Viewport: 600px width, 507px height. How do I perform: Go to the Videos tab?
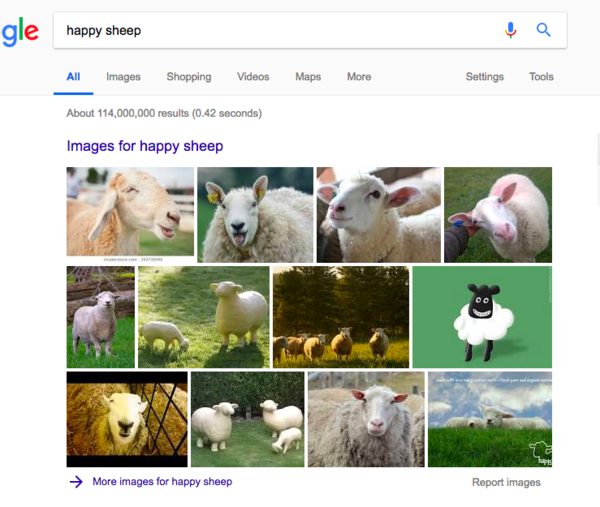pyautogui.click(x=253, y=77)
